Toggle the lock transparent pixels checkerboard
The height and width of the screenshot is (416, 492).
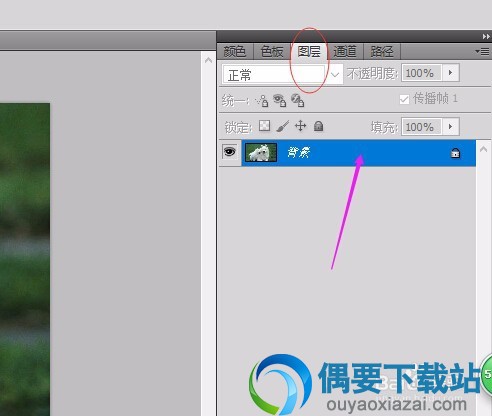pos(265,126)
